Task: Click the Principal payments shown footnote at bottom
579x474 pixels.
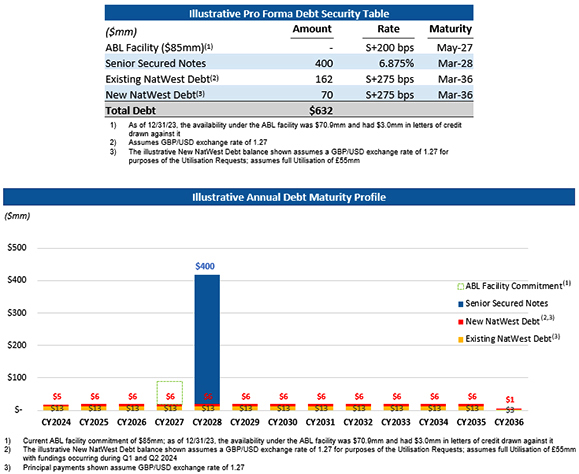Action: (133, 468)
